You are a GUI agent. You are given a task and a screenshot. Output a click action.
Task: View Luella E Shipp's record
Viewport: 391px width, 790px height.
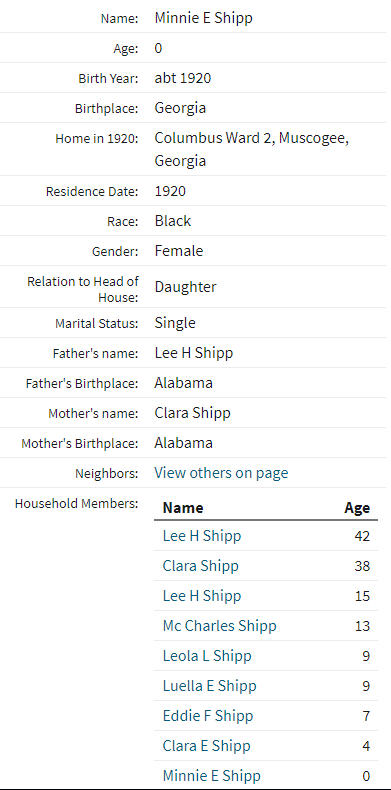point(209,686)
